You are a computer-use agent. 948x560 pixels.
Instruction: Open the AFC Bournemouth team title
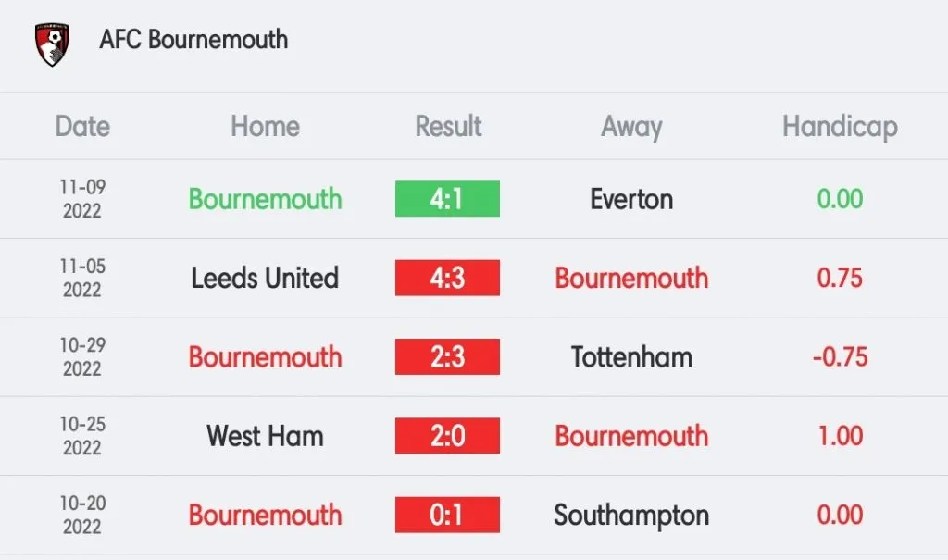(193, 40)
